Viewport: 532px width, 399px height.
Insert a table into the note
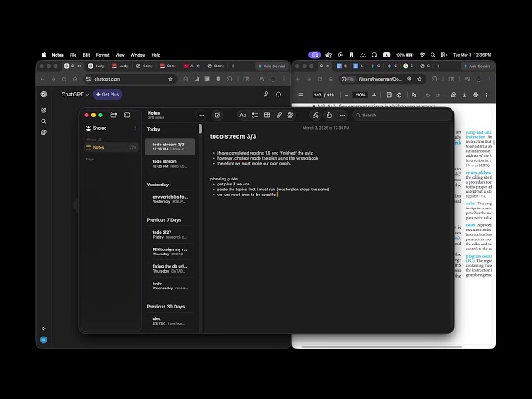[x=267, y=116]
